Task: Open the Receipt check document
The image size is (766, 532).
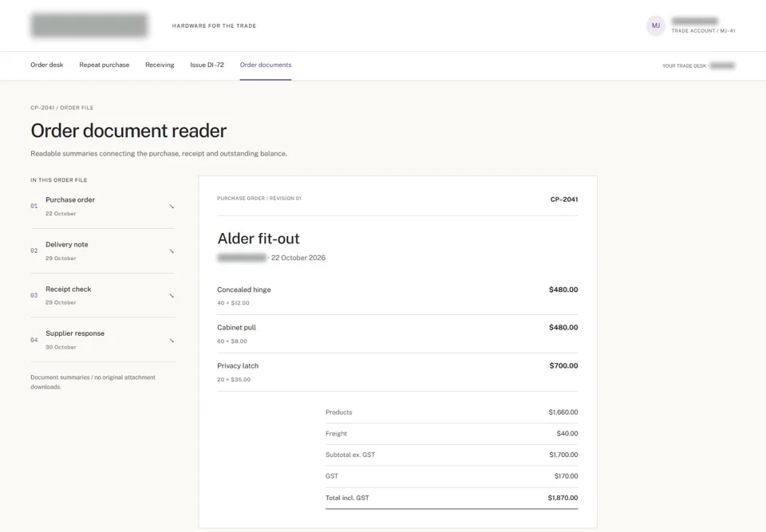Action: click(x=103, y=296)
